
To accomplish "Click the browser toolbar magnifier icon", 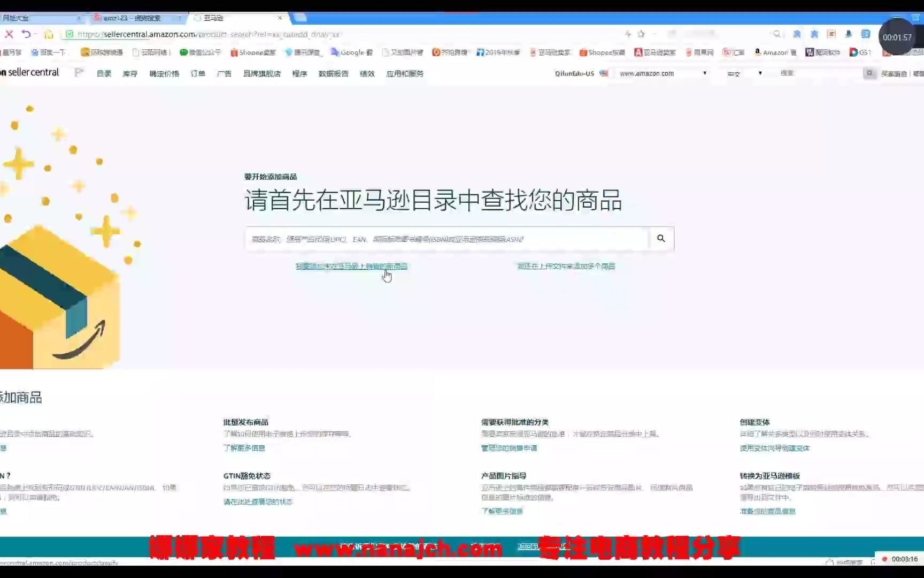I will [776, 34].
